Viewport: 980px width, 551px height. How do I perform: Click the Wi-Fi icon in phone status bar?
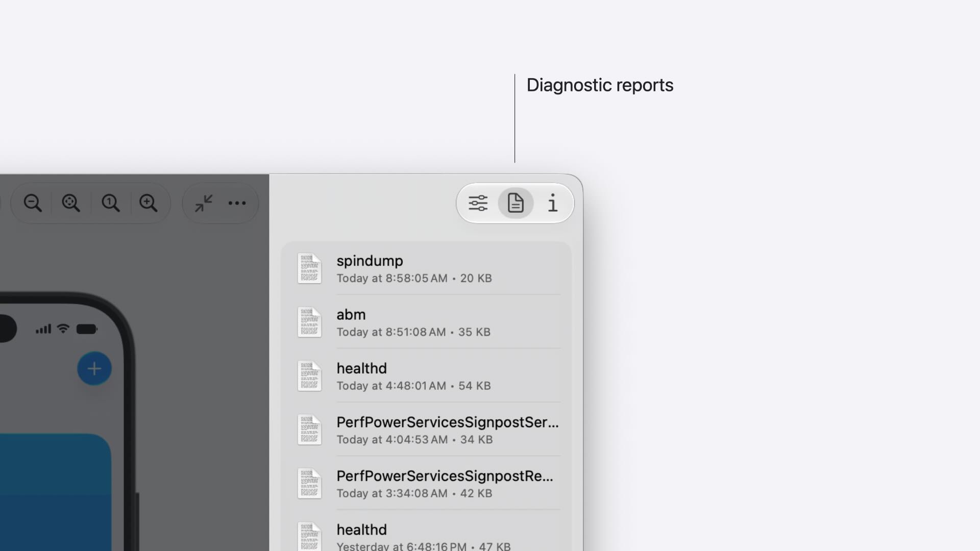(63, 329)
